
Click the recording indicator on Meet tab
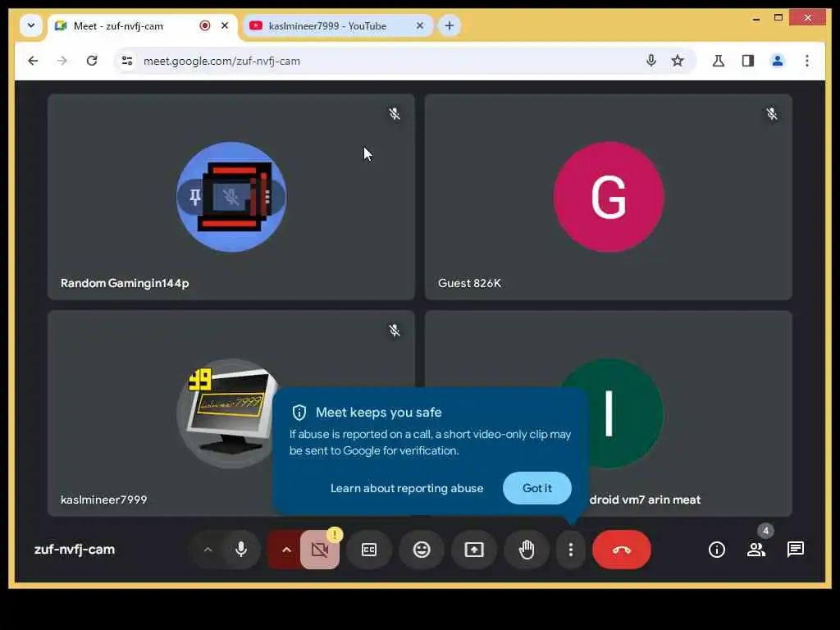204,25
